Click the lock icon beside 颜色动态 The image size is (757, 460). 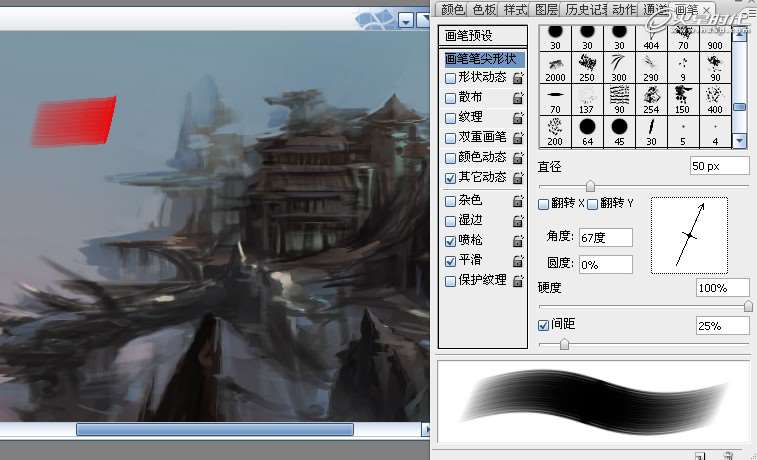[x=518, y=157]
